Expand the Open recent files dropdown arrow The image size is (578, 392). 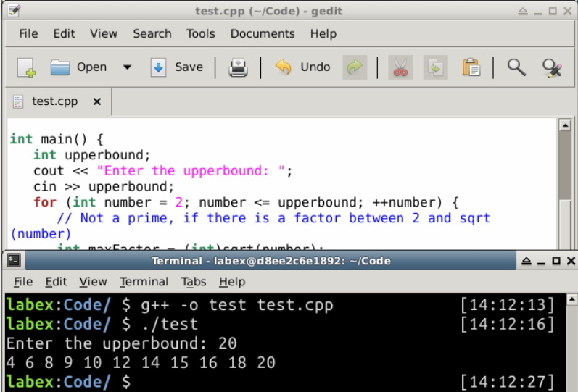[127, 67]
